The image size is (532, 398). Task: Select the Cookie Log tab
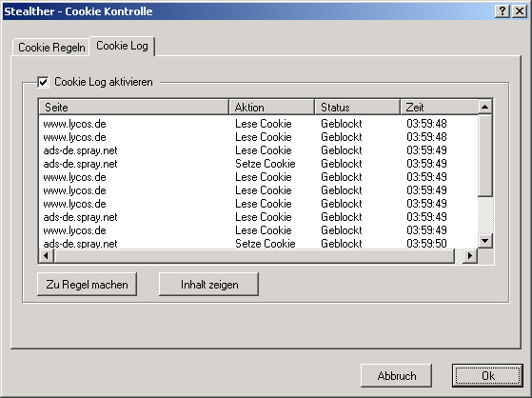122,46
